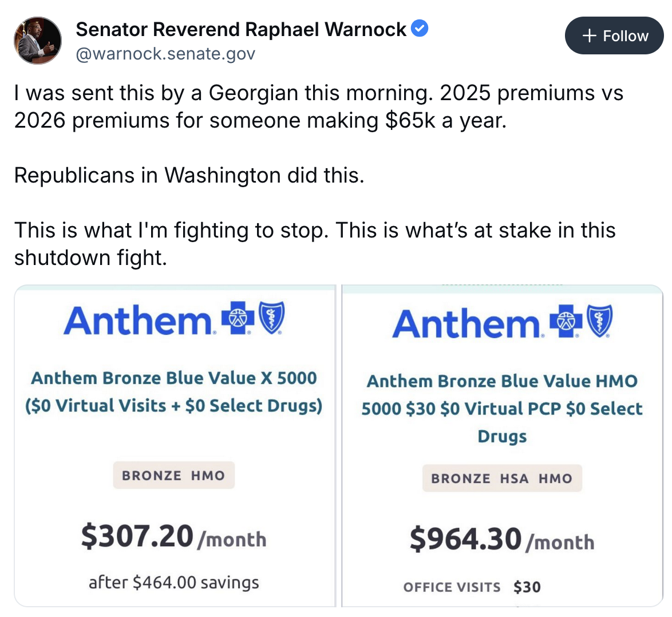Open the $307.20/month premium image

[x=174, y=537]
